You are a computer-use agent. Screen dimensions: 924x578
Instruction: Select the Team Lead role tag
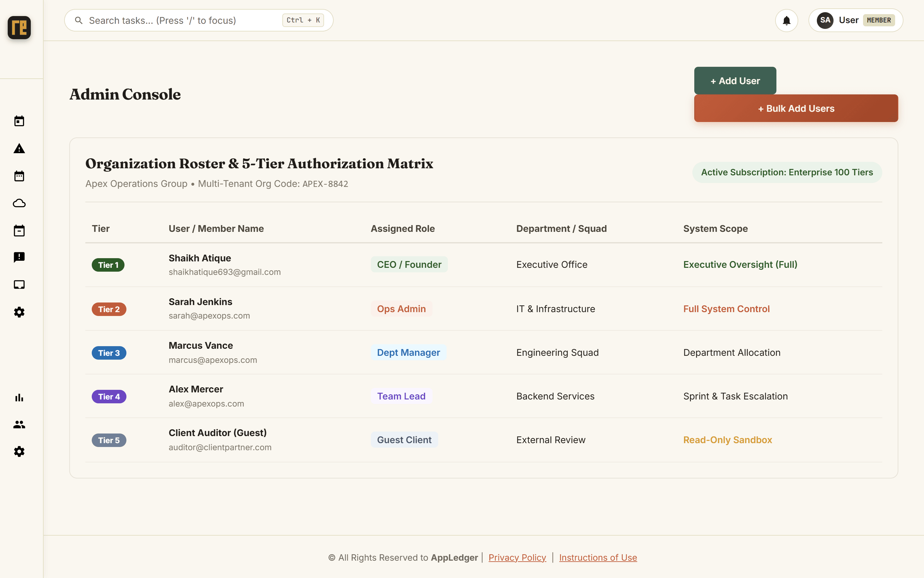[x=401, y=396]
